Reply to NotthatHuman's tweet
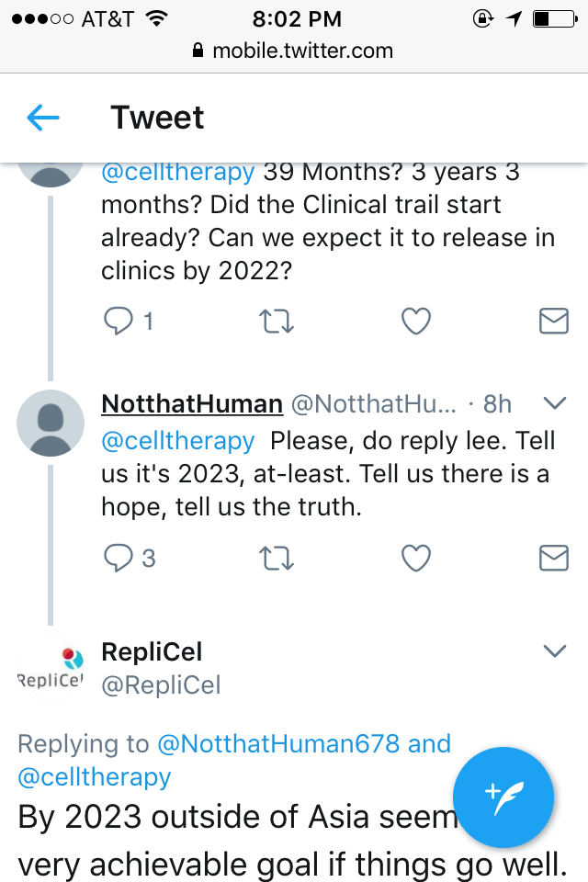The height and width of the screenshot is (882, 588). point(119,558)
